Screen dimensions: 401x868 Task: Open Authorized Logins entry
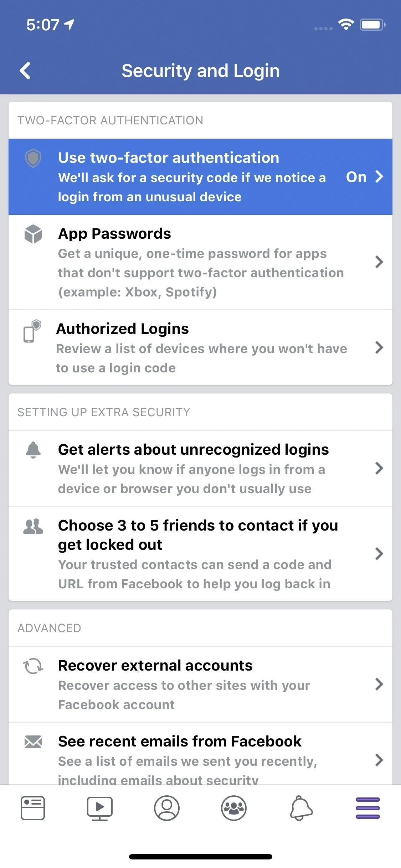(x=200, y=347)
